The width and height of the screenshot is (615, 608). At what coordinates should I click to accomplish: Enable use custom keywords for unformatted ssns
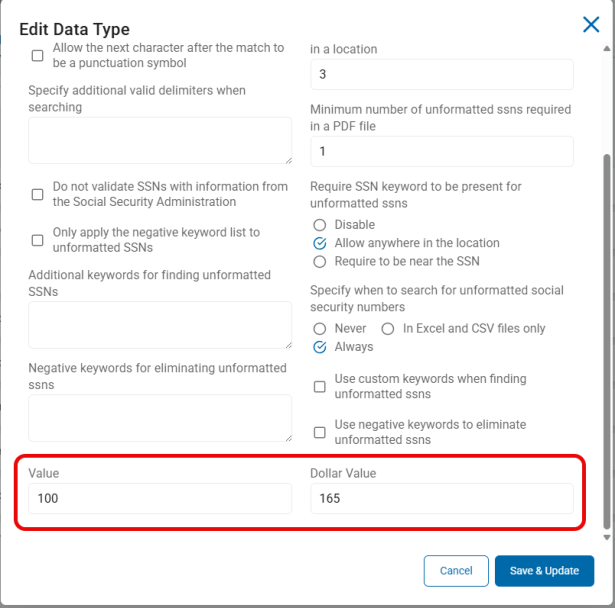pyautogui.click(x=320, y=386)
